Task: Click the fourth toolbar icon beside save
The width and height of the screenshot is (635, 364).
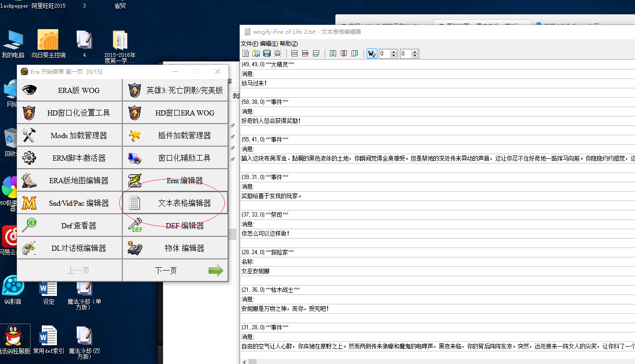Action: tap(278, 54)
